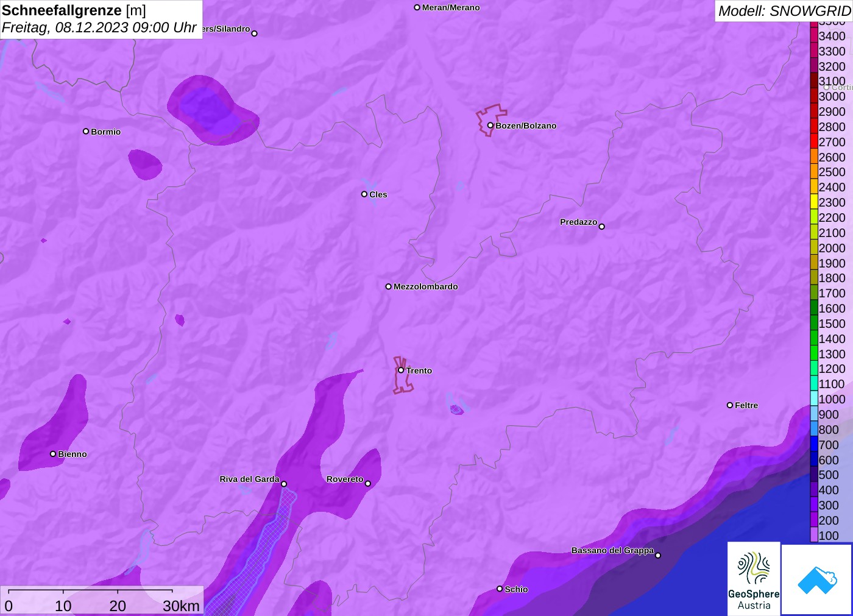The width and height of the screenshot is (853, 616).
Task: Click the 100 m legend color swatch
Action: pyautogui.click(x=814, y=536)
